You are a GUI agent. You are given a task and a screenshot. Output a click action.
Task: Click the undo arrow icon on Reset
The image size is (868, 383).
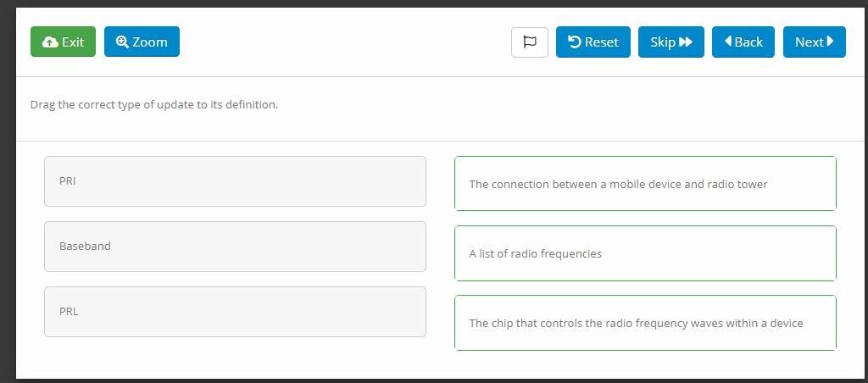tap(575, 42)
